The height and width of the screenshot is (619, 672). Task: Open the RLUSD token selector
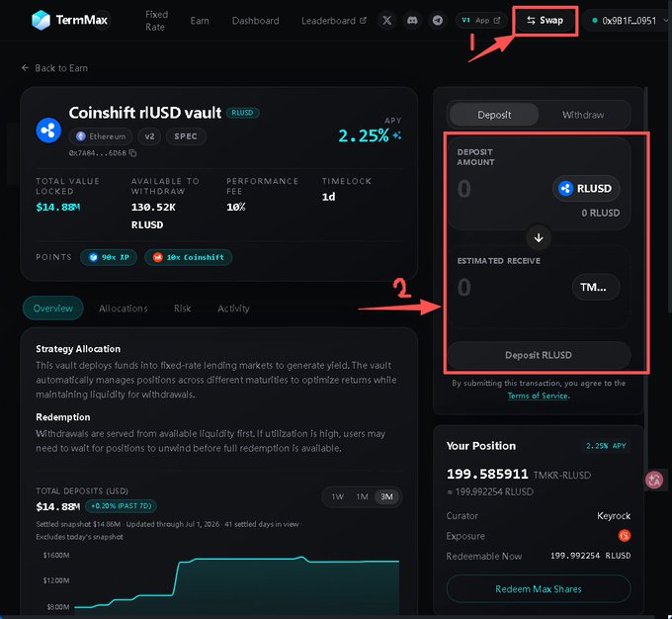pyautogui.click(x=586, y=188)
